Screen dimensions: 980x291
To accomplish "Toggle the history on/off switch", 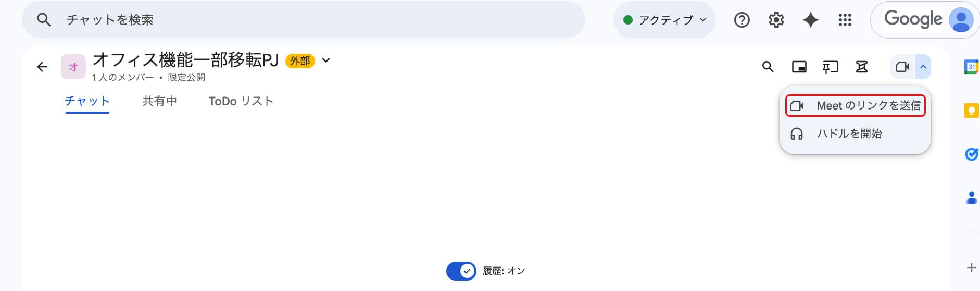I will [x=461, y=271].
